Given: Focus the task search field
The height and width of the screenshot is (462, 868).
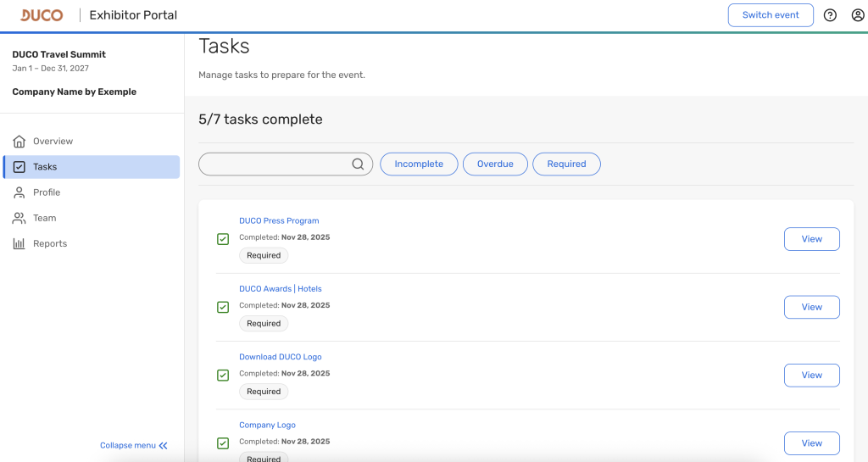Looking at the screenshot, I should pos(275,164).
